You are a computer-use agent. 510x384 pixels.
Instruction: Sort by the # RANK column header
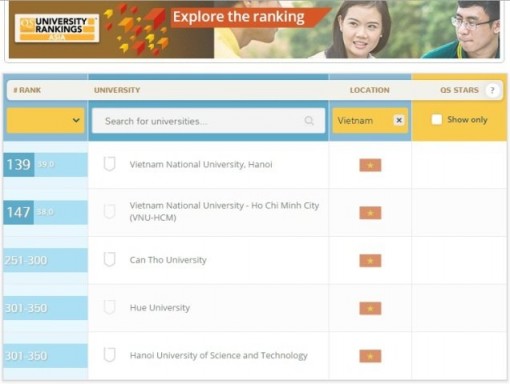click(27, 90)
